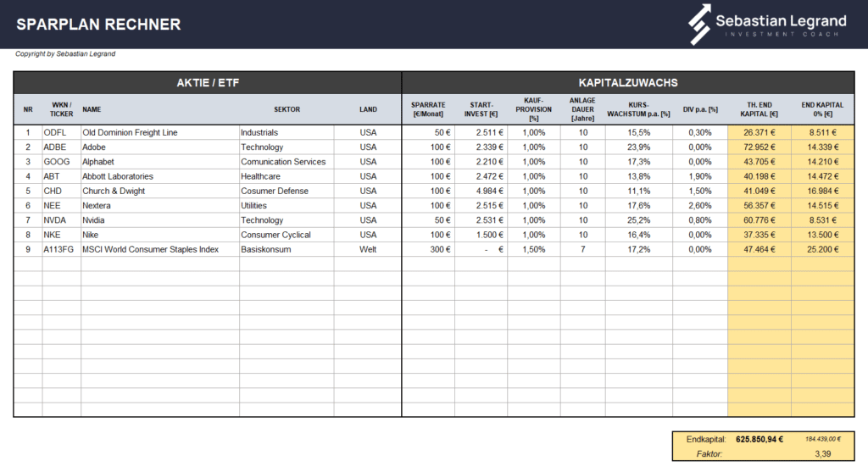Select the 23,9% growth rate cell
The image size is (868, 472).
click(x=639, y=147)
